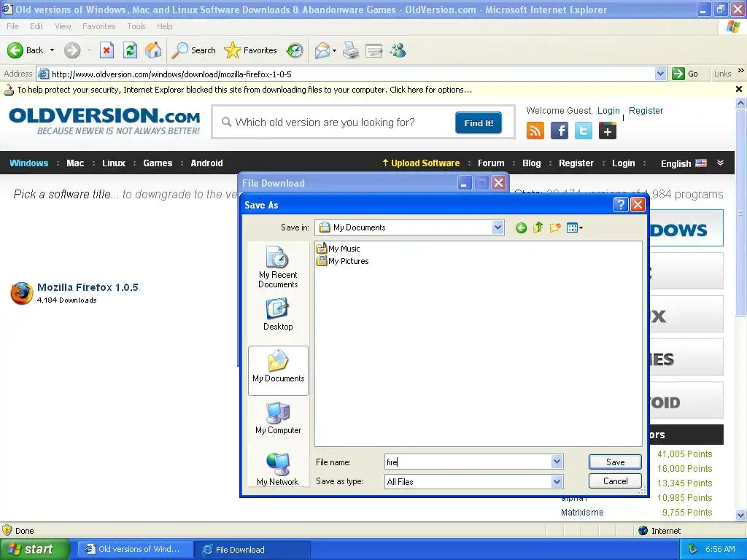
Task: Open the History clock icon
Action: 295,50
